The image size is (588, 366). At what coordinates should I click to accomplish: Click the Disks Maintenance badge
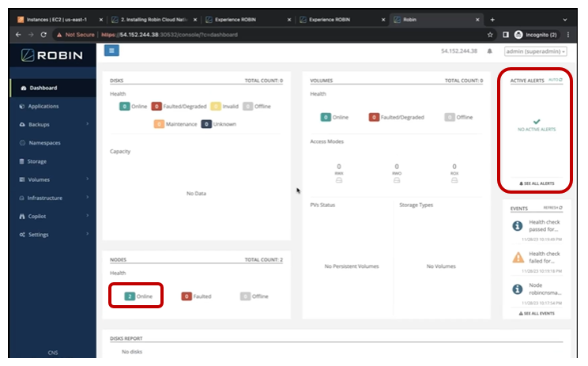(x=159, y=124)
